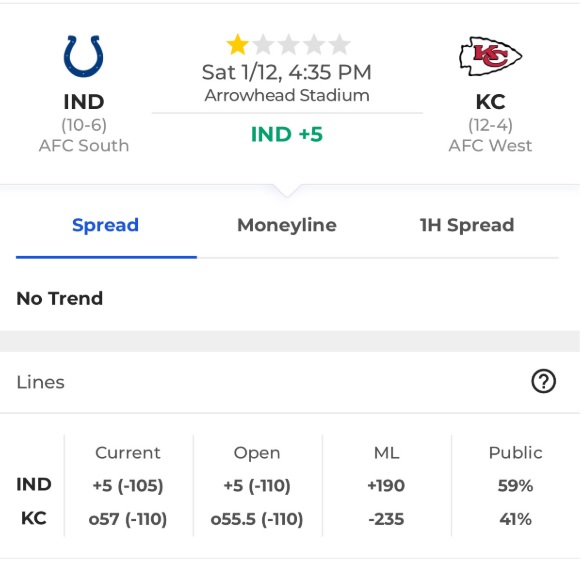Click IND moneyline +190 value
Viewport: 582px width, 565px height.
[x=386, y=486]
